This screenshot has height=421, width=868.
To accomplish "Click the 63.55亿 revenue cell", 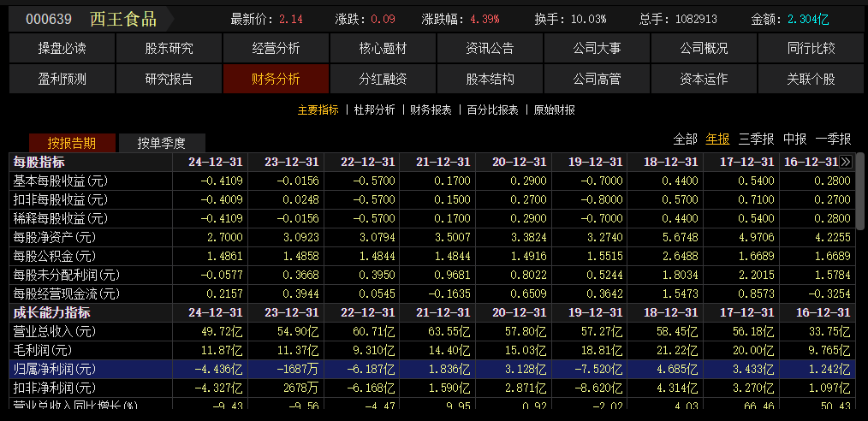I will [x=450, y=331].
